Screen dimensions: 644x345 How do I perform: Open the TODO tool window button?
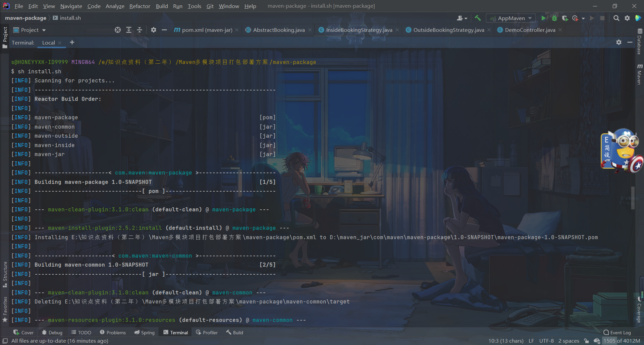(x=81, y=332)
